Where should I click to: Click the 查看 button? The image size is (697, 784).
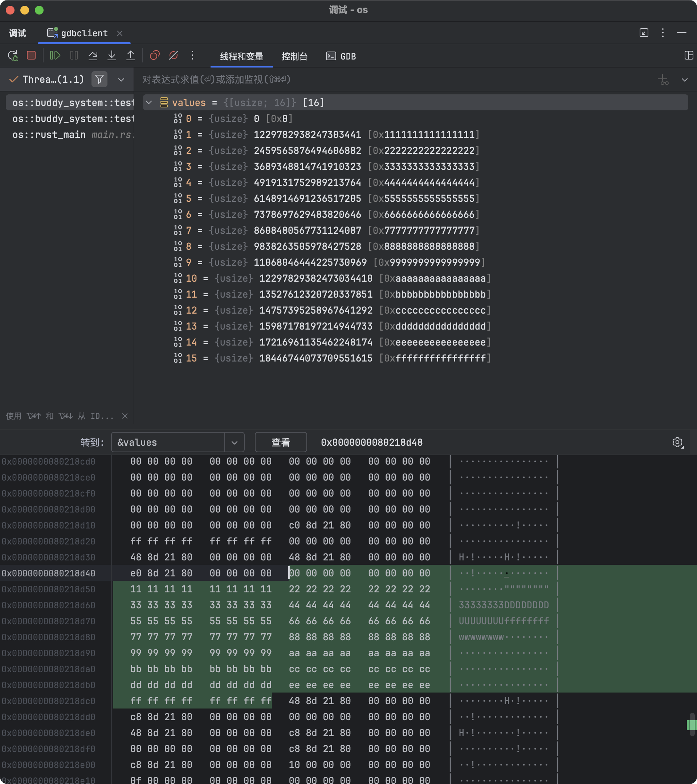[280, 442]
